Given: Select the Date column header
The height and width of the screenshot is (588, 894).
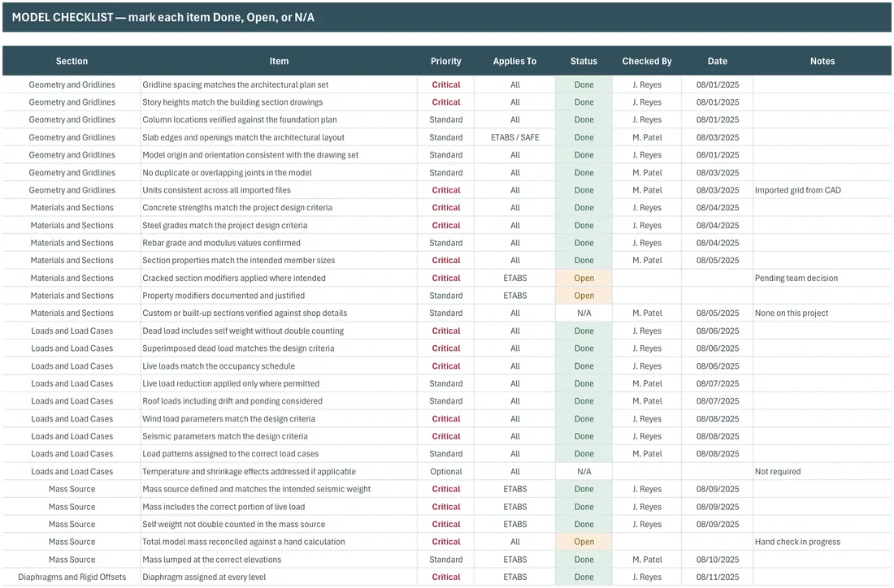Looking at the screenshot, I should point(718,61).
